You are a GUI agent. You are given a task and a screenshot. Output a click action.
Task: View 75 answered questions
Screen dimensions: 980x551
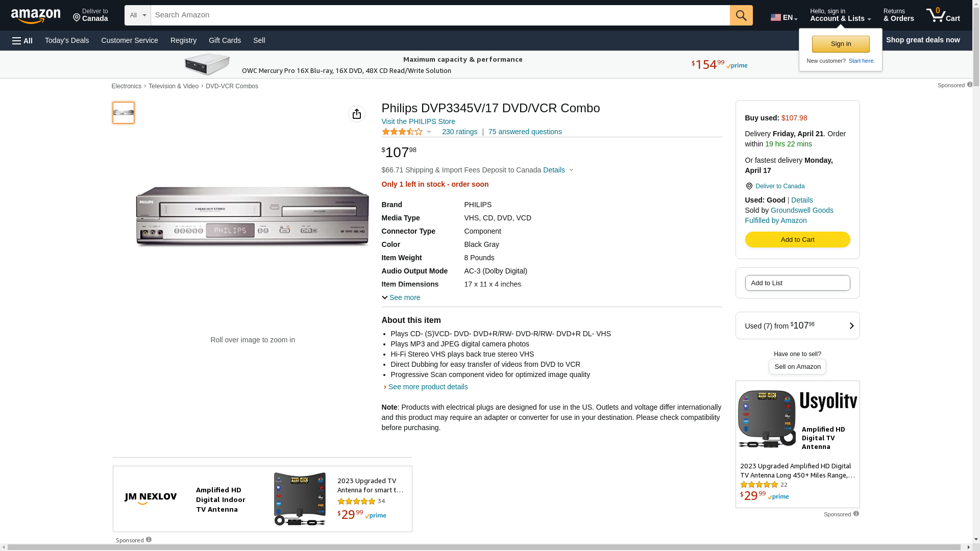coord(525,132)
